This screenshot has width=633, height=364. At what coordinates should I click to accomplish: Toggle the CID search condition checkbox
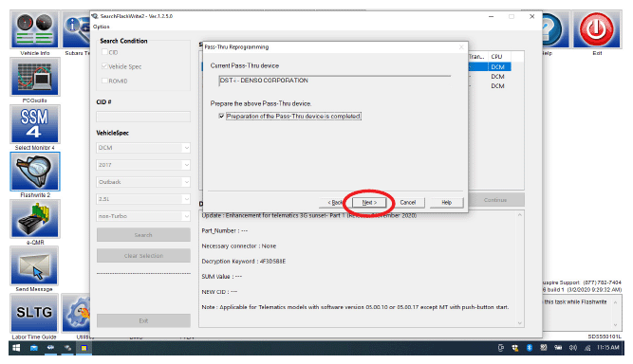(104, 52)
